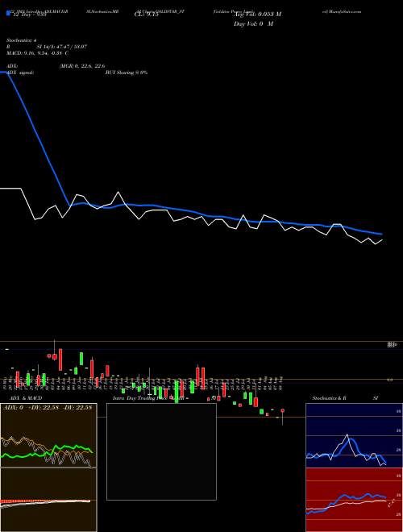Viewport: 403px width, 532px height.
Task: Click the 'Stochastics: 4' readout
Action: [23, 40]
